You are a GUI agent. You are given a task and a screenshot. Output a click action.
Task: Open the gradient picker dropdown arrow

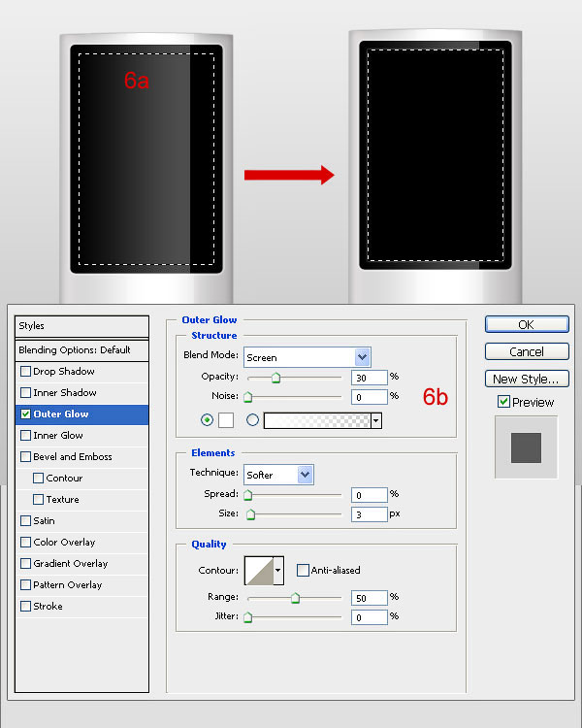pos(375,420)
